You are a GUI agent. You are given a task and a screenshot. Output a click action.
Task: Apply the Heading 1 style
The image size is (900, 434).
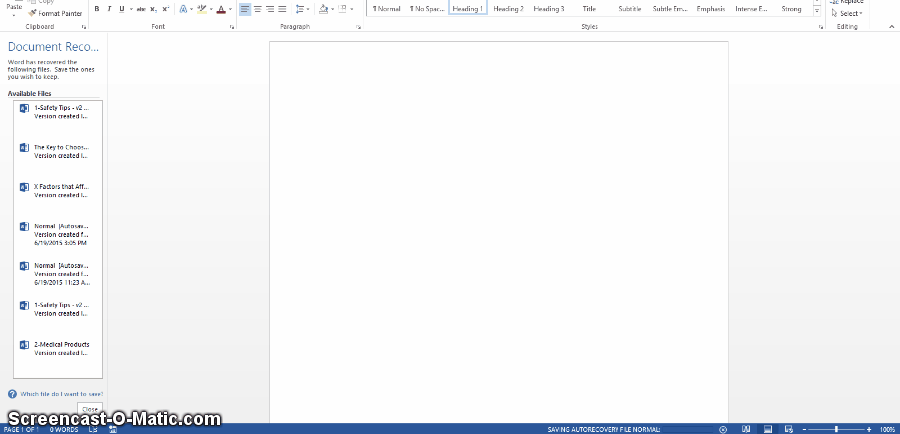tap(468, 9)
